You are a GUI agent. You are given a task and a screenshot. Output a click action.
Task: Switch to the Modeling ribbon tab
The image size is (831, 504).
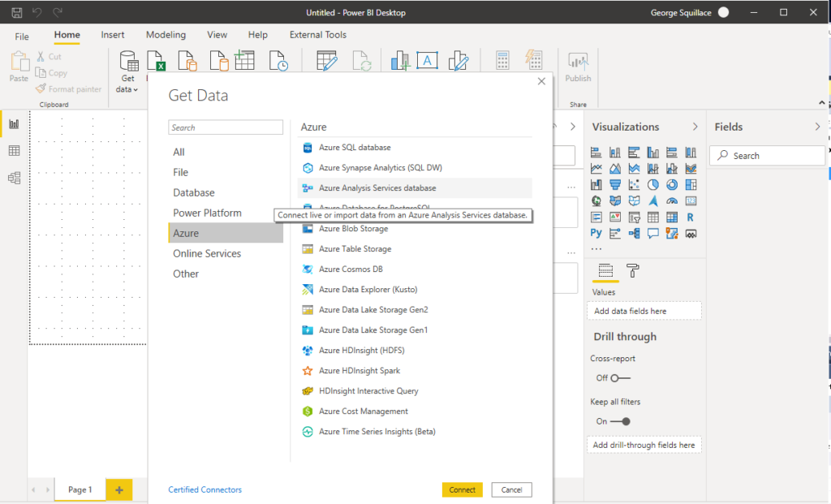tap(166, 35)
